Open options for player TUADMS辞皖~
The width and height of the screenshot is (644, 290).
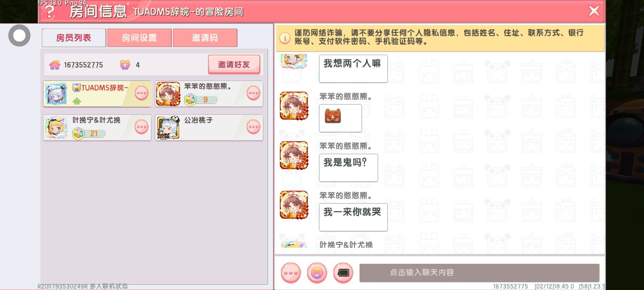click(141, 93)
